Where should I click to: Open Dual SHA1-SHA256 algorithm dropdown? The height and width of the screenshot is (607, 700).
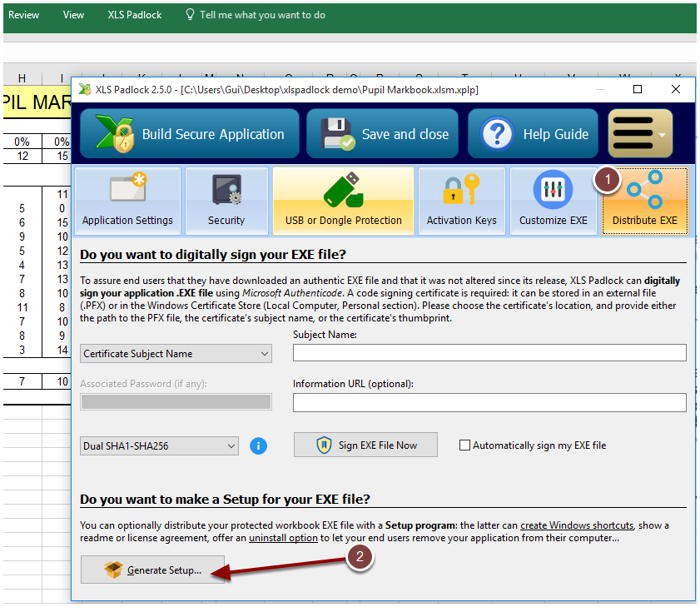click(x=159, y=446)
